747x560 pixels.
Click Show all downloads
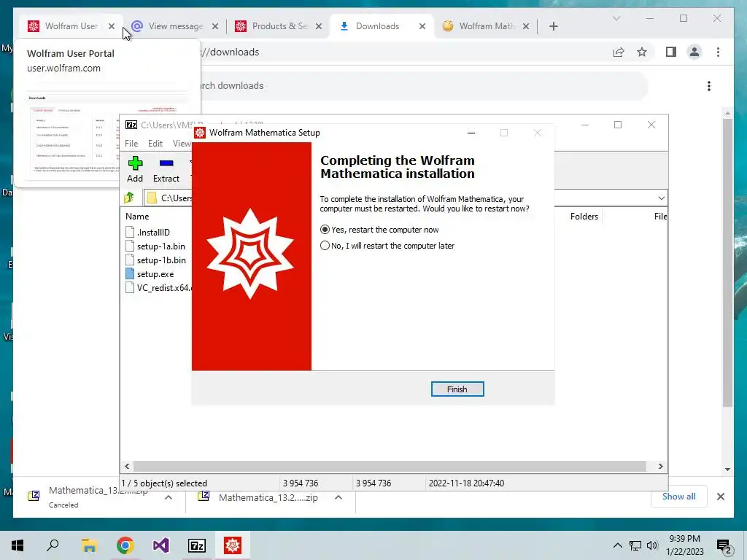[x=679, y=496]
